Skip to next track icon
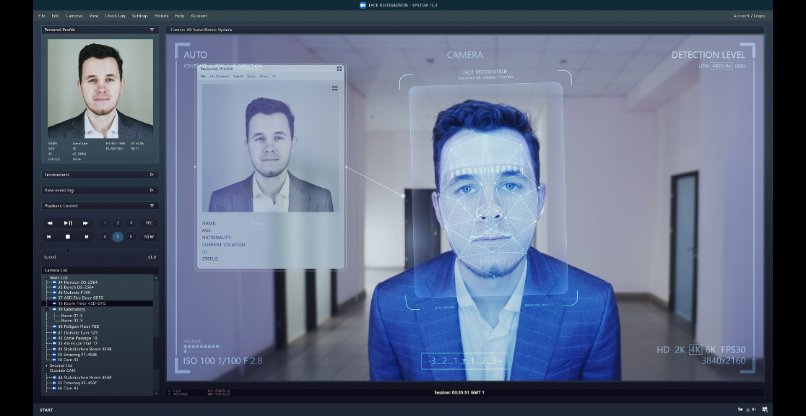806x416 pixels. pos(86,237)
